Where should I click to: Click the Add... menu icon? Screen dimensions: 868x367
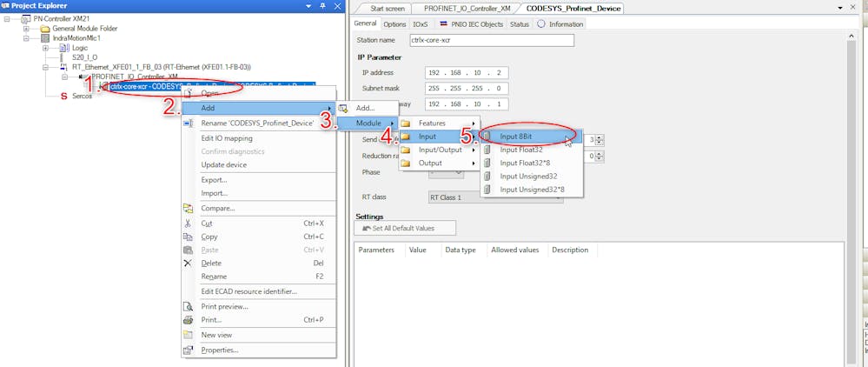[x=344, y=108]
